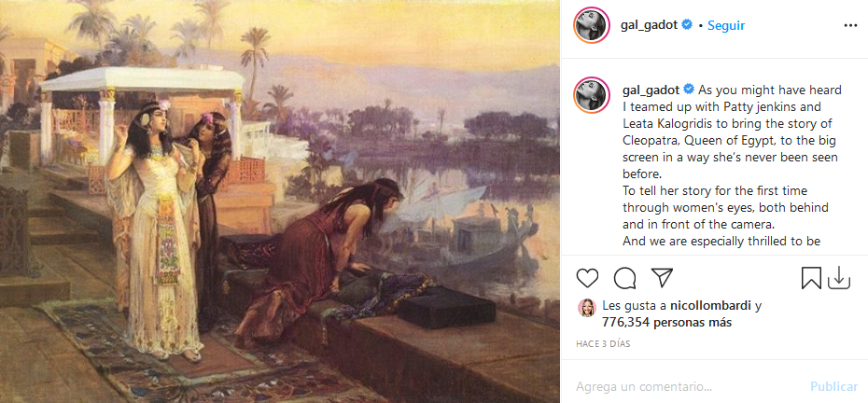The image size is (868, 403).
Task: Save the post using the bookmark icon
Action: (x=811, y=278)
